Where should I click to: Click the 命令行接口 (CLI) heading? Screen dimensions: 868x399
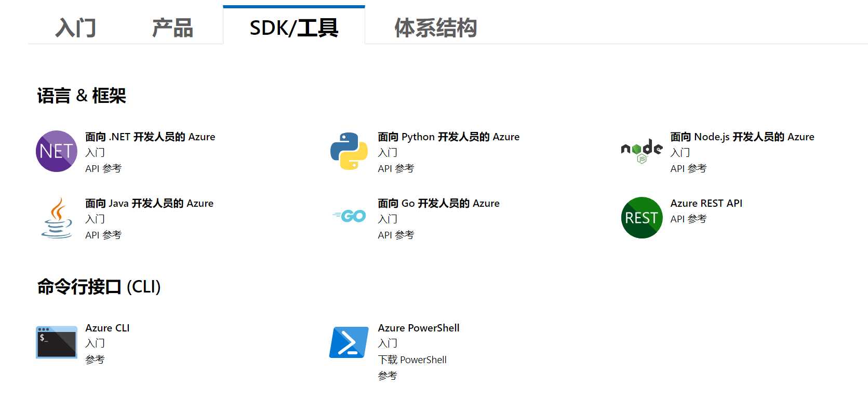99,287
